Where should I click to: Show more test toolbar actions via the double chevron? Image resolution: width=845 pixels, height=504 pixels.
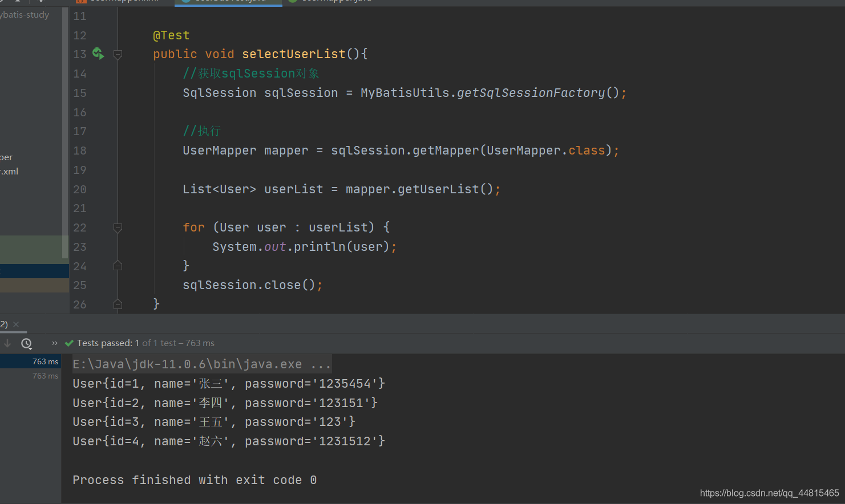55,343
